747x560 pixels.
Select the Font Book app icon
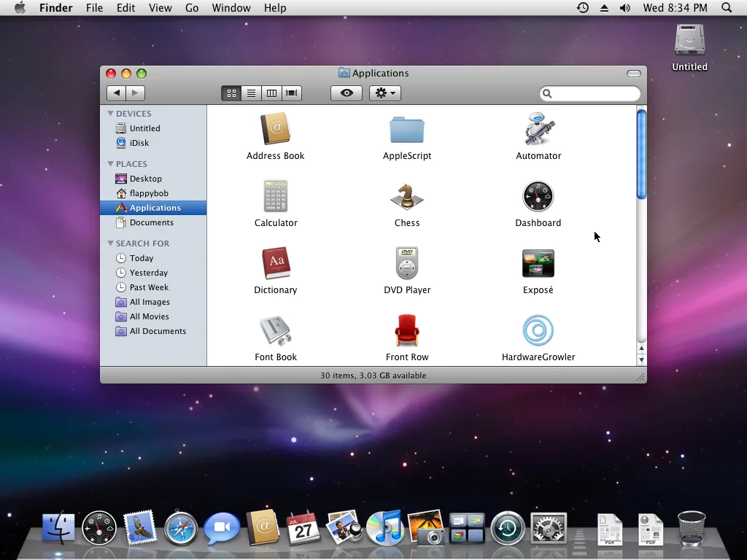[275, 330]
